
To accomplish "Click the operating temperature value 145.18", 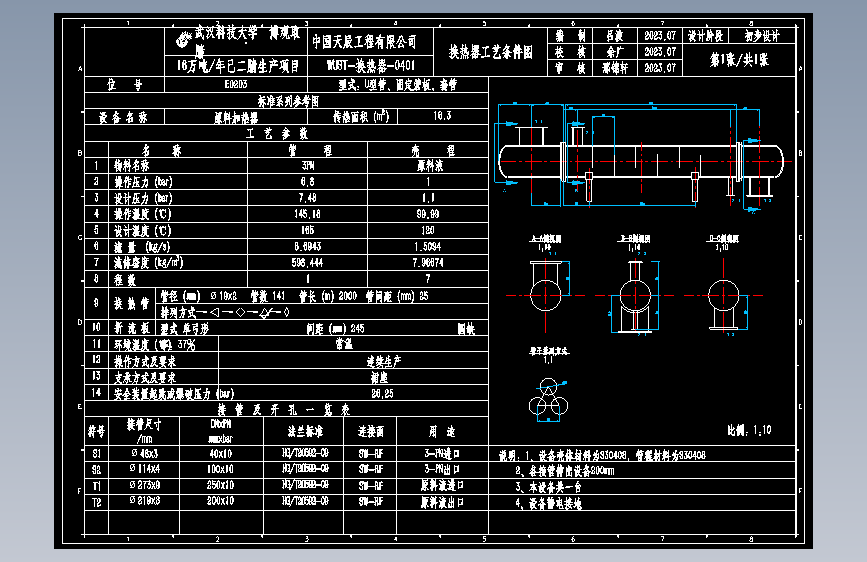I will point(307,214).
